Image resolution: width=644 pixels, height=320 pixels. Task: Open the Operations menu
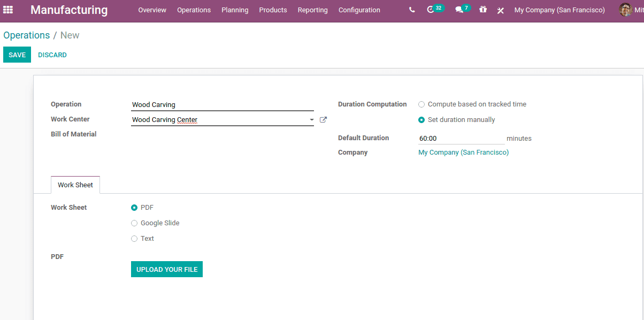194,10
